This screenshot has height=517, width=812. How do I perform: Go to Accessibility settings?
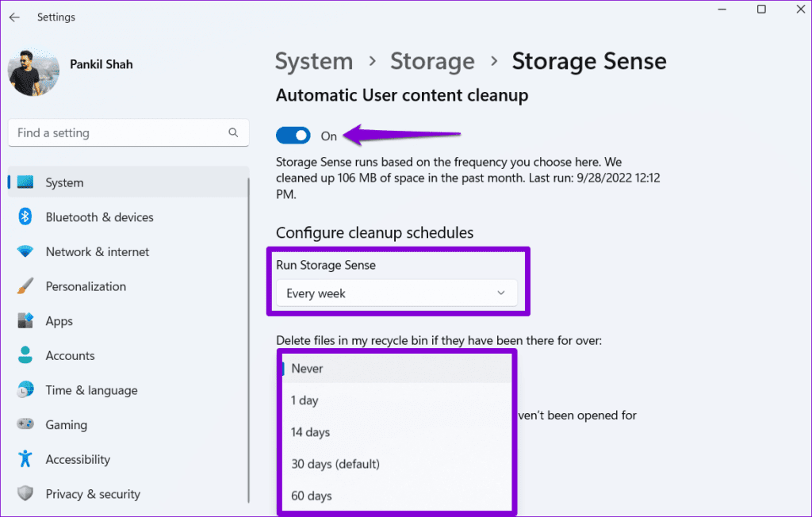point(78,459)
